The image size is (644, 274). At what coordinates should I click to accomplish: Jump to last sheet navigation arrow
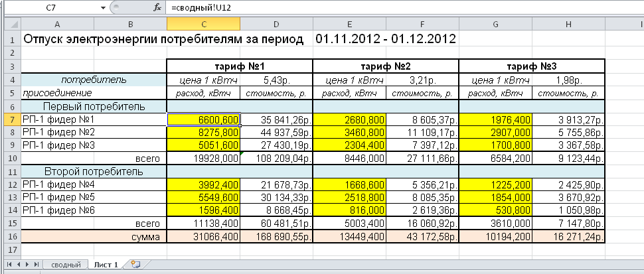[x=36, y=264]
